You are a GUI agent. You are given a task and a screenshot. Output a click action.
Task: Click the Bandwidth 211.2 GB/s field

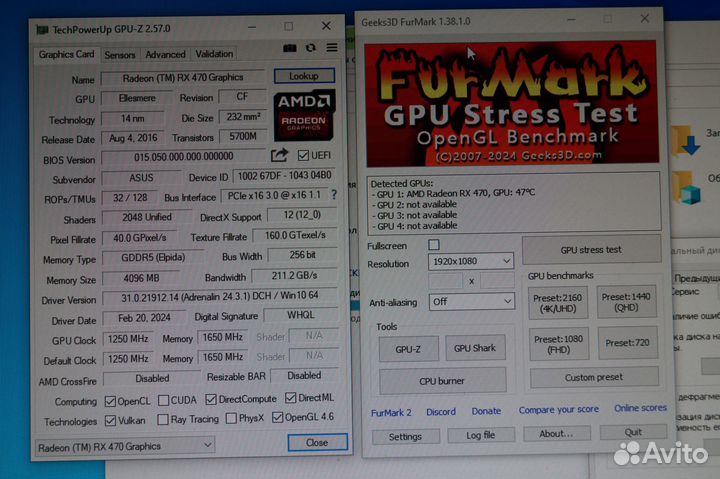coord(294,276)
